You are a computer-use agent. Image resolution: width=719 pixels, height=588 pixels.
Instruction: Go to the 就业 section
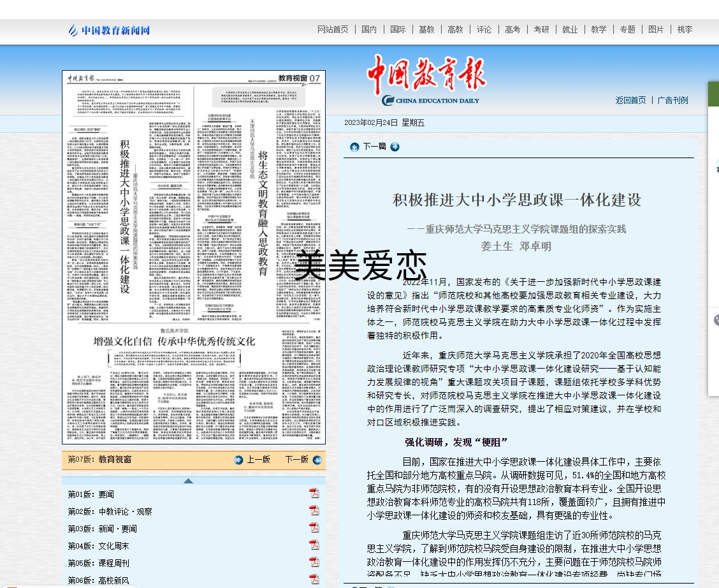point(570,29)
